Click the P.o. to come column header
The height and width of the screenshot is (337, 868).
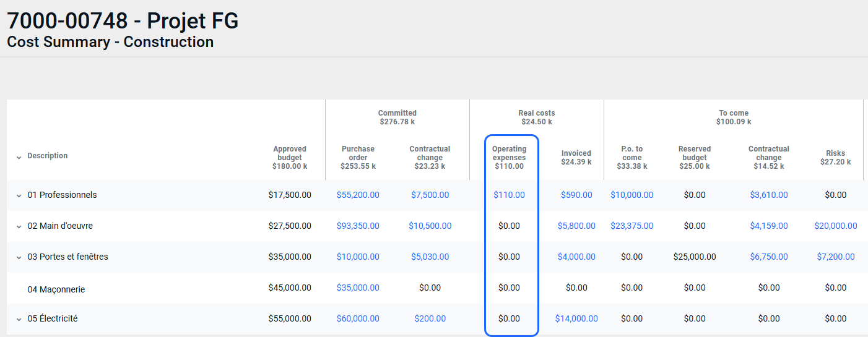pos(631,158)
